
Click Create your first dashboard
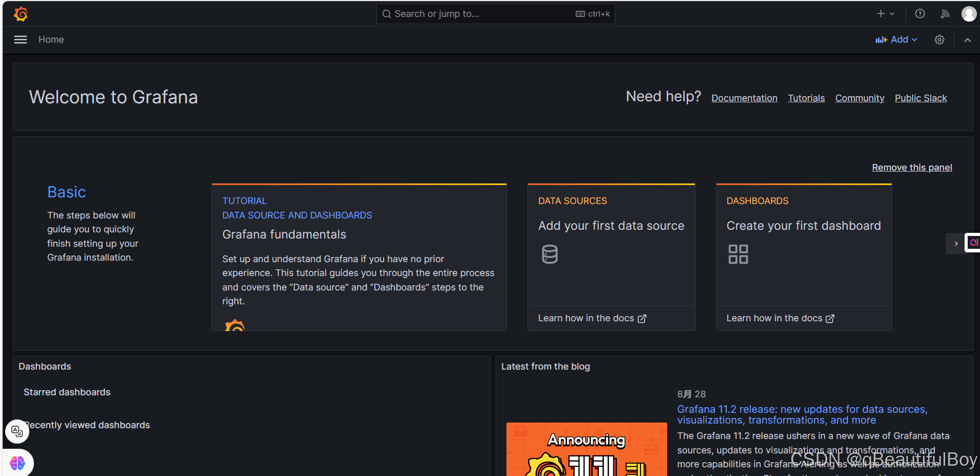tap(804, 226)
